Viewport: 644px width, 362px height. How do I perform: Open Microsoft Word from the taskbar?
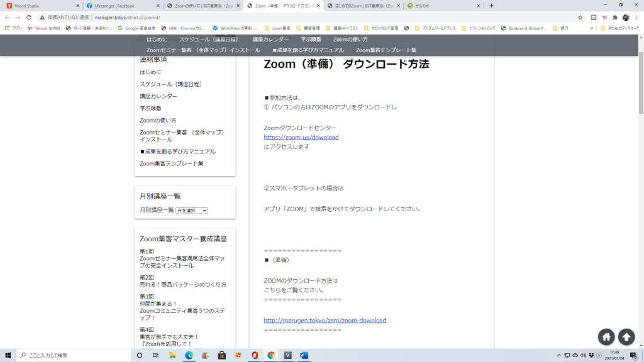pyautogui.click(x=304, y=355)
